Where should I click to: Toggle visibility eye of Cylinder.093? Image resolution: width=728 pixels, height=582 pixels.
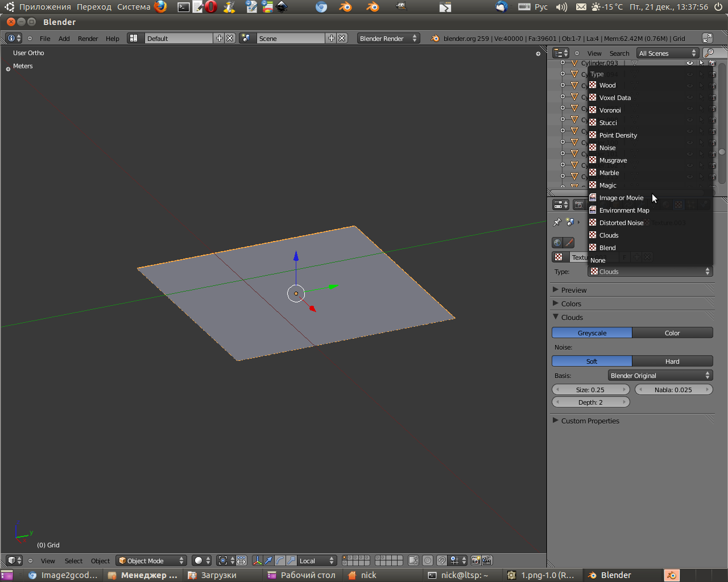(x=690, y=63)
